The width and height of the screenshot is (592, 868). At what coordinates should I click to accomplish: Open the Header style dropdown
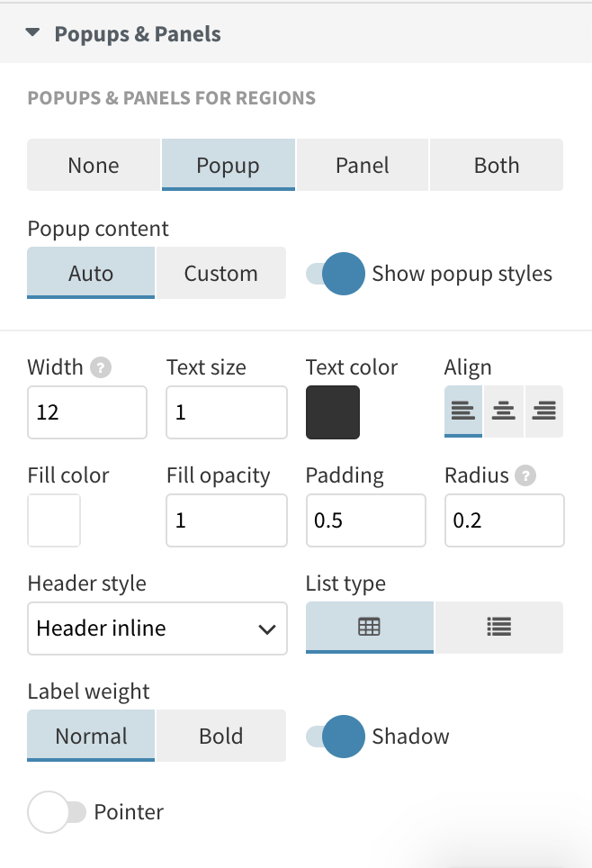(157, 628)
